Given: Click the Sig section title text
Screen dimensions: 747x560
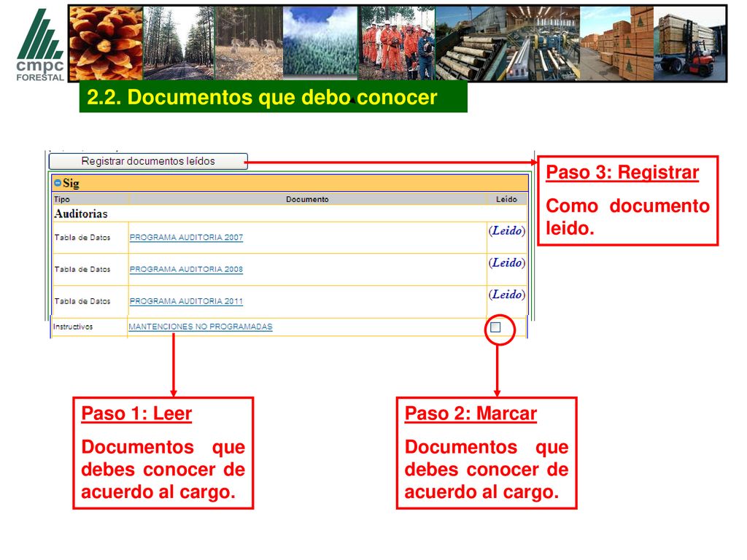Looking at the screenshot, I should pos(71,183).
